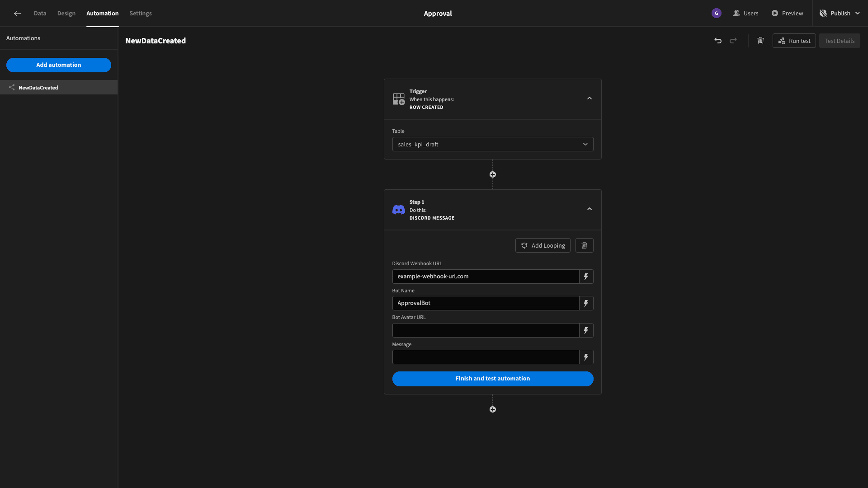Select the Automation tab
868x488 pixels.
[103, 14]
